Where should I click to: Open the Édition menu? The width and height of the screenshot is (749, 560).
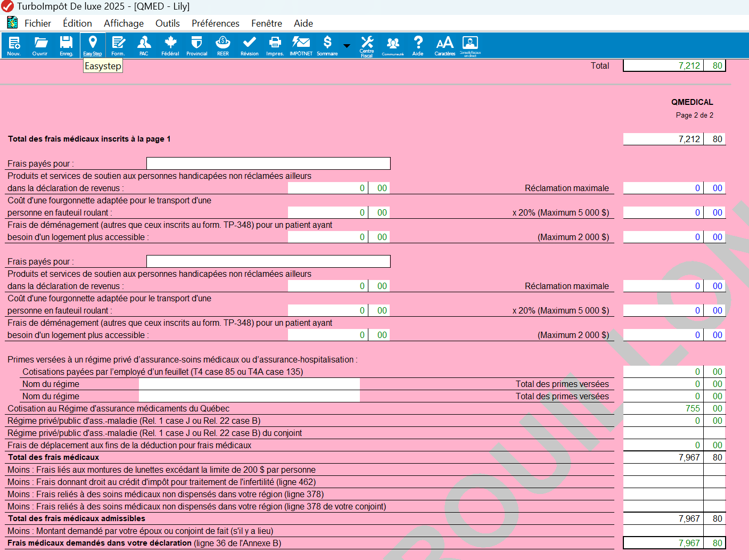[x=77, y=23]
